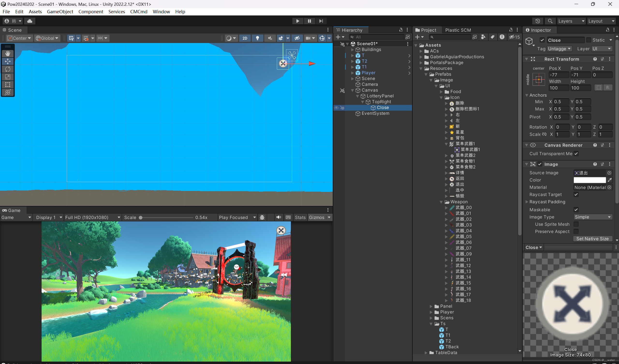Open the GameObject menu
619x364 pixels.
pyautogui.click(x=60, y=12)
